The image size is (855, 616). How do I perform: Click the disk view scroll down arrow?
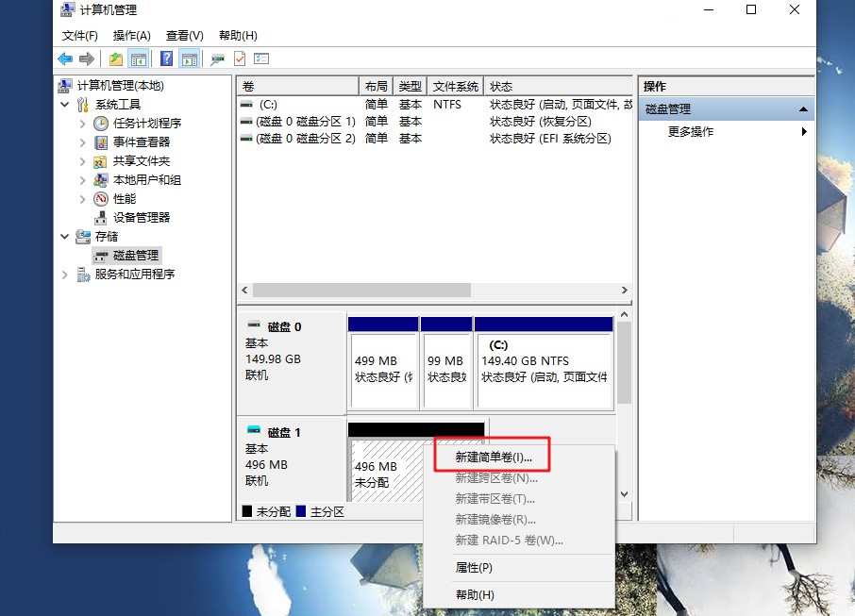click(x=625, y=494)
